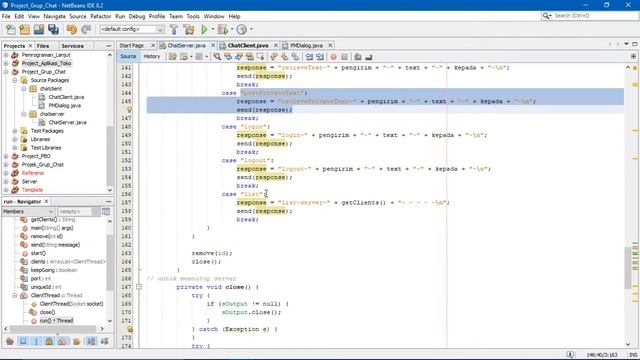
Task: Go to the next bookmark
Action: (x=284, y=57)
